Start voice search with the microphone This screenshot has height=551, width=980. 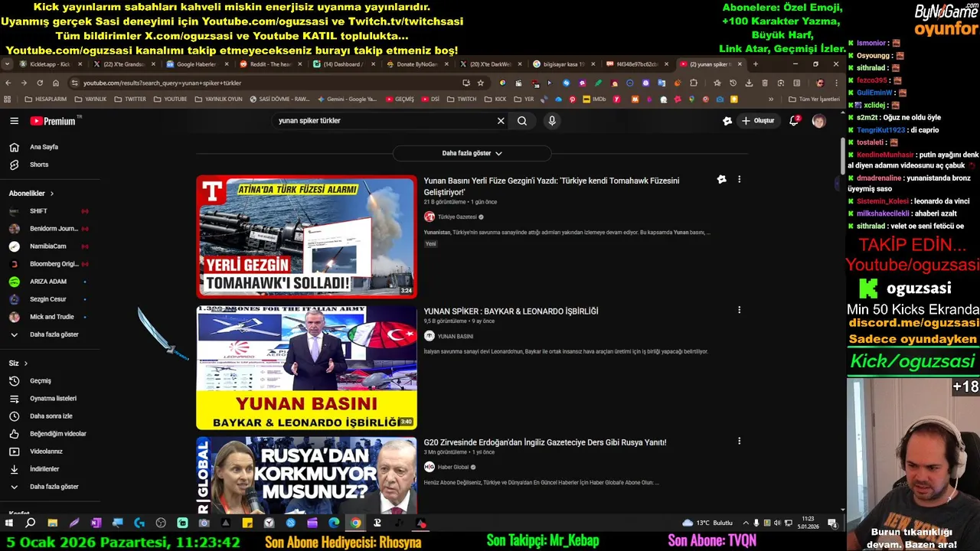[x=551, y=121]
